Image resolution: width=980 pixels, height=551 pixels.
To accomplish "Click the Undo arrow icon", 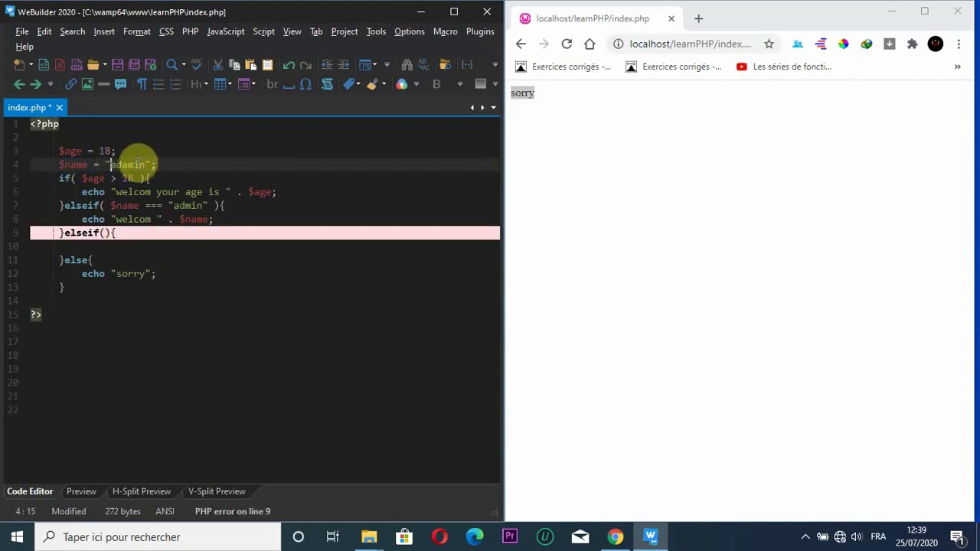I will [289, 65].
